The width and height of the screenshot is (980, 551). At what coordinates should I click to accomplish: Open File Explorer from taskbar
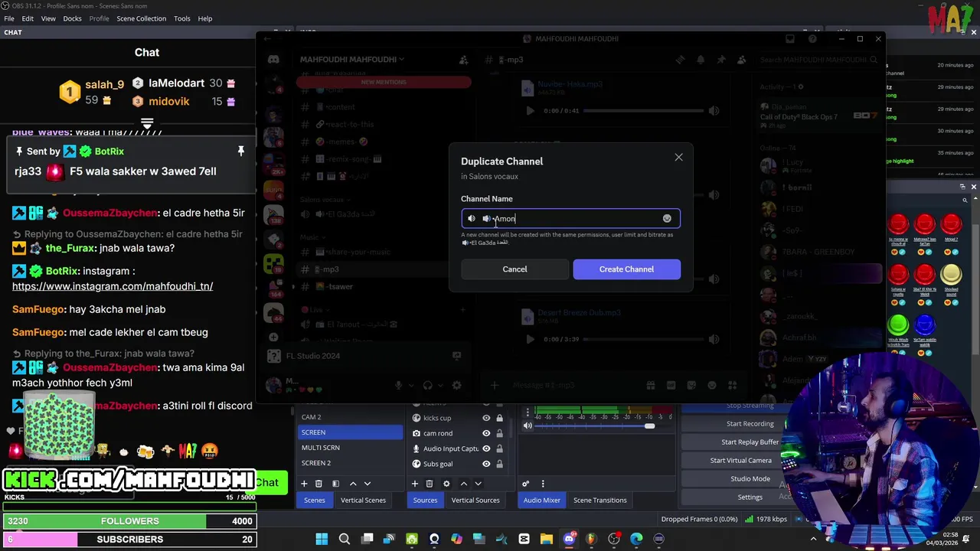tap(546, 539)
